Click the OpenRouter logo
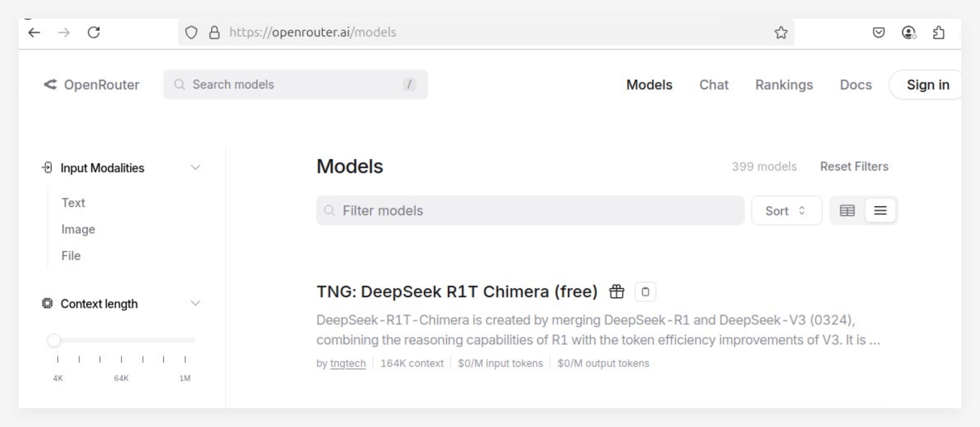This screenshot has height=427, width=980. pyautogui.click(x=91, y=85)
